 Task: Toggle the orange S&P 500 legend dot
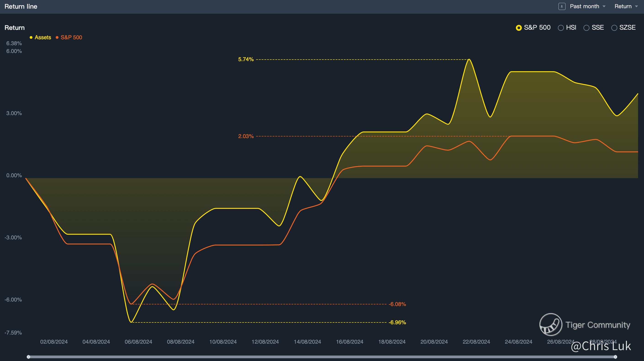pyautogui.click(x=57, y=37)
